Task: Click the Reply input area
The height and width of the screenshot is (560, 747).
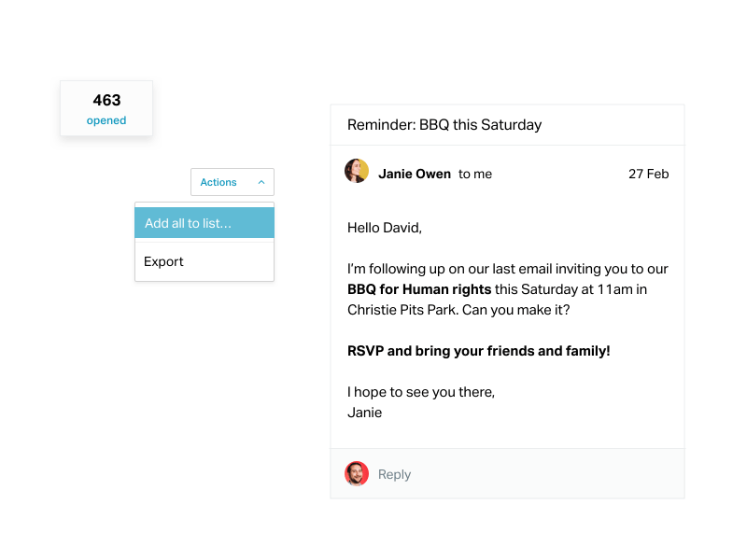Action: [467, 474]
